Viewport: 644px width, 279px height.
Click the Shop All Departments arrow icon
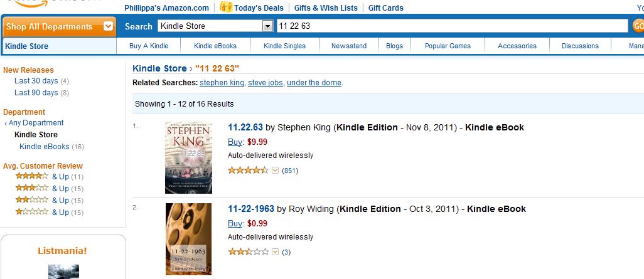coord(109,26)
